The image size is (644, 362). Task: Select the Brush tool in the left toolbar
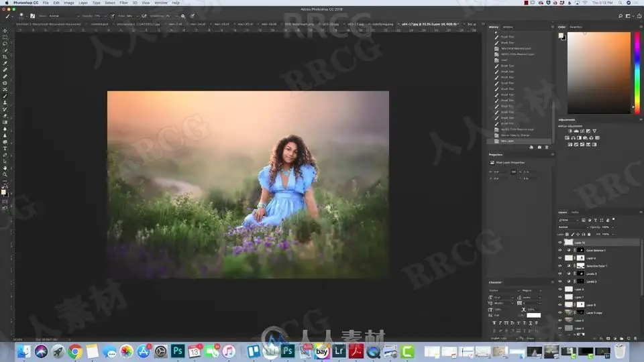point(5,96)
